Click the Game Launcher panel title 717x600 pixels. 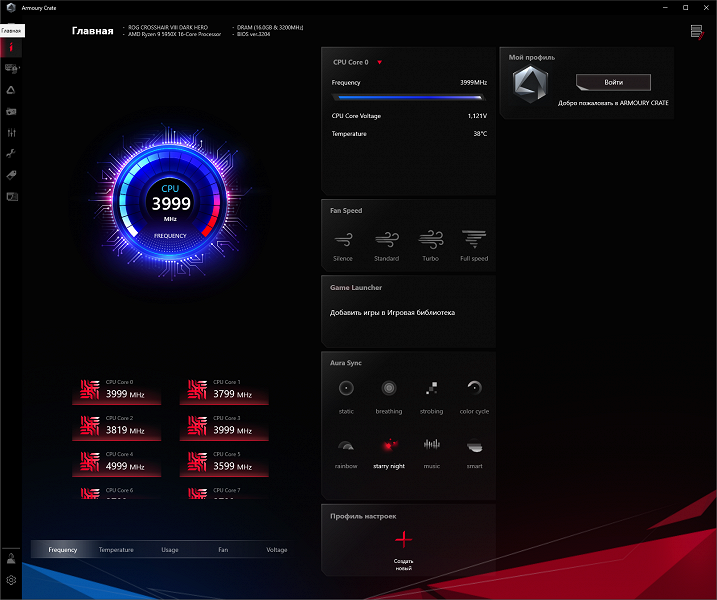click(356, 288)
